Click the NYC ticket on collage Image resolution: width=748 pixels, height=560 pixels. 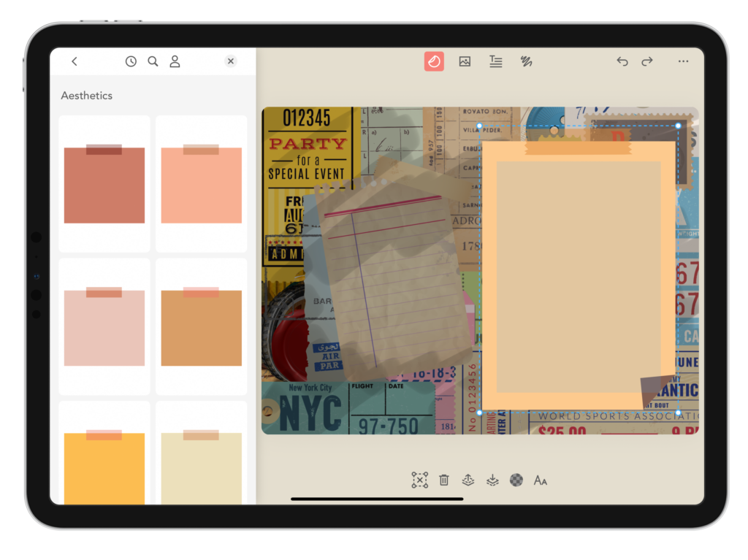coord(348,408)
